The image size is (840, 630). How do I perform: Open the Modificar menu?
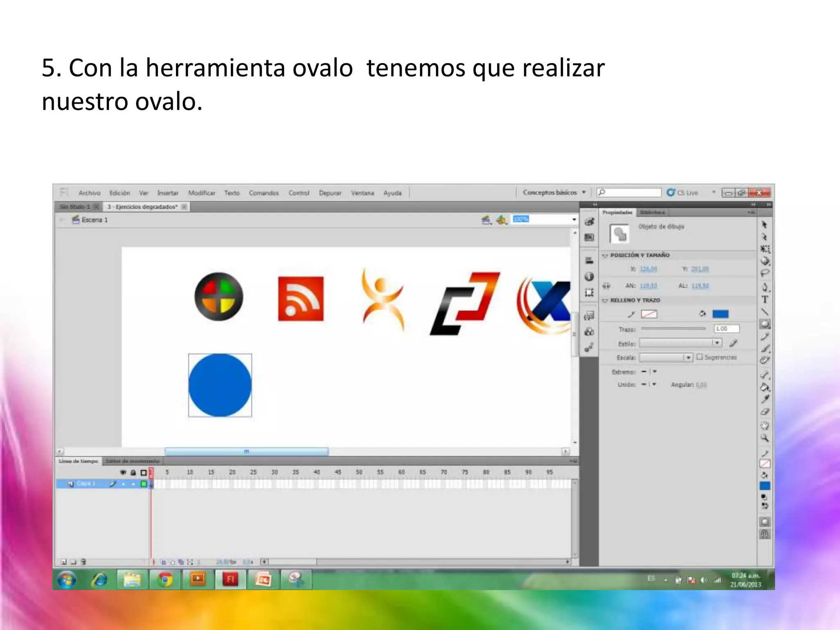[202, 193]
